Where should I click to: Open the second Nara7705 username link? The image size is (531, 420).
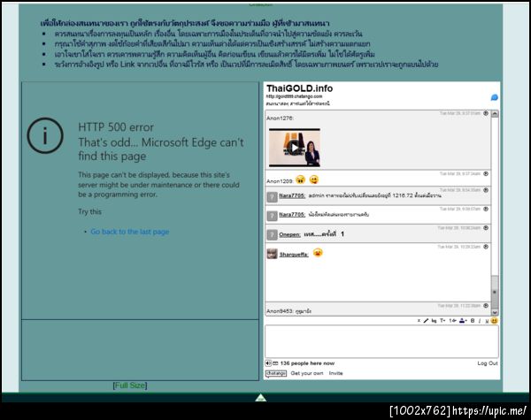[292, 215]
